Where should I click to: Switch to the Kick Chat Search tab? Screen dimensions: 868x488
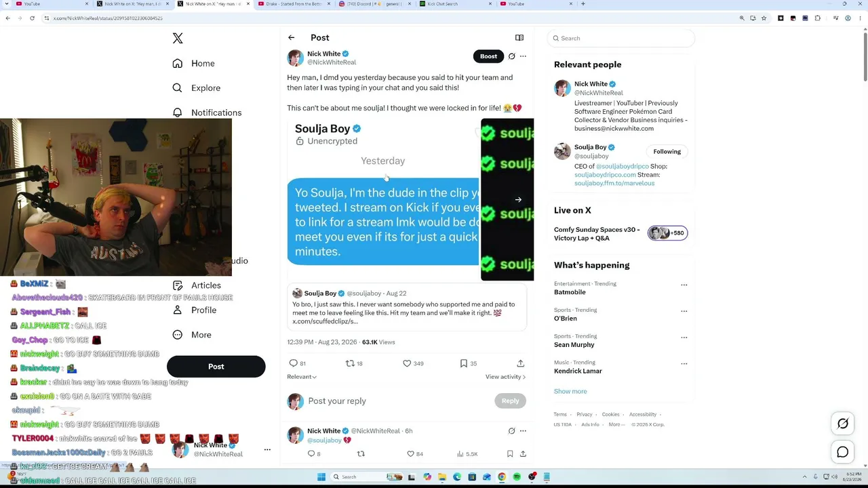pos(453,4)
